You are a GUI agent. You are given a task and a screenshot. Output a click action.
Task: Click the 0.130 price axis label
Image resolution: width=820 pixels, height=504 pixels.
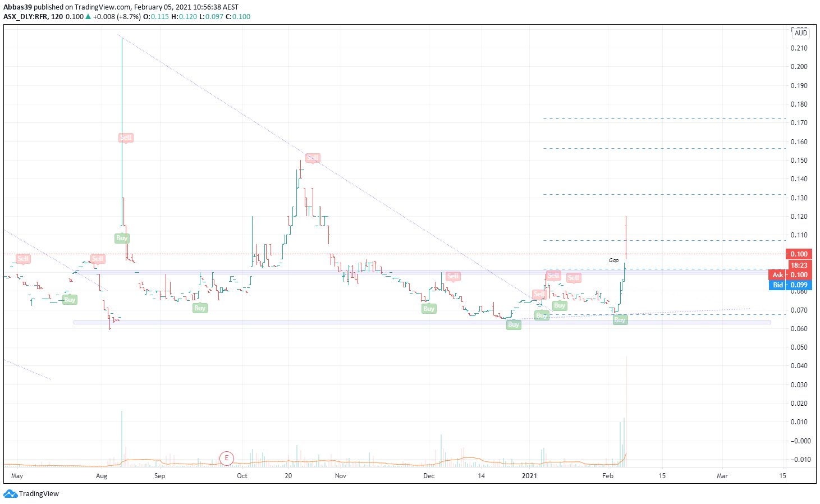click(x=799, y=198)
